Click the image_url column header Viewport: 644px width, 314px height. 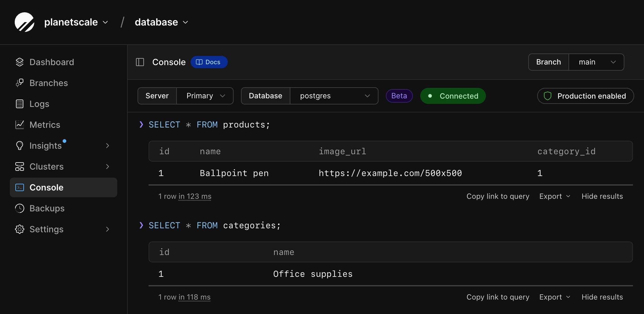point(343,151)
